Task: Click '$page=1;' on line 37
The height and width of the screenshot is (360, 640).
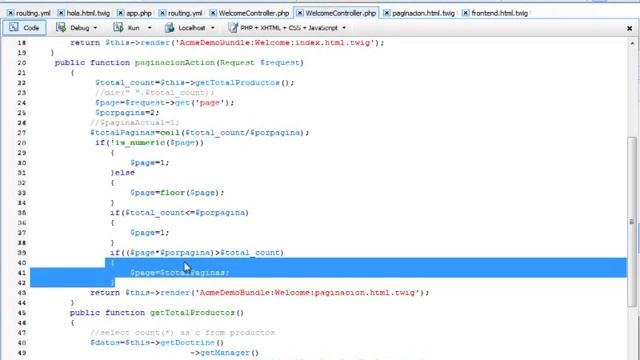Action: 149,233
